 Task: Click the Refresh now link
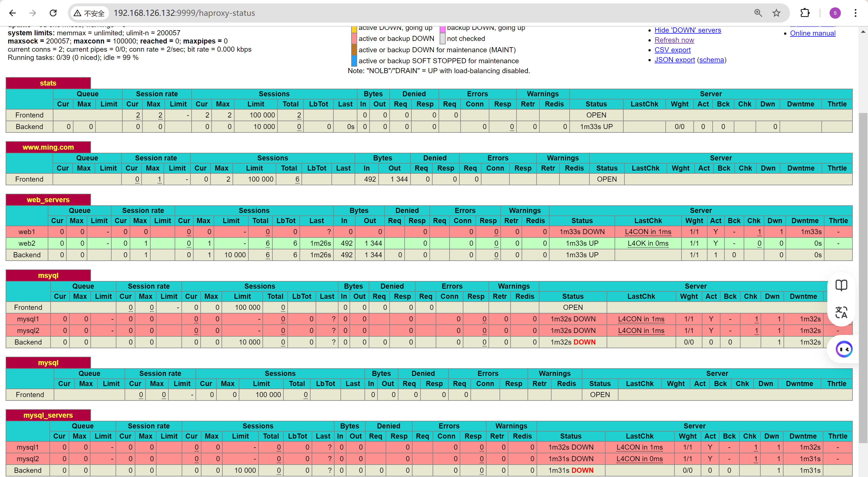pyautogui.click(x=674, y=40)
